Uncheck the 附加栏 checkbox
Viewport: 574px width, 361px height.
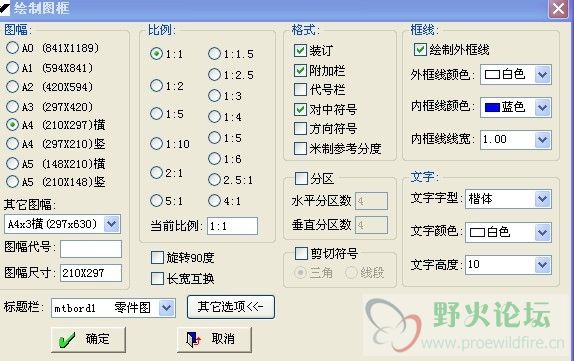[300, 70]
